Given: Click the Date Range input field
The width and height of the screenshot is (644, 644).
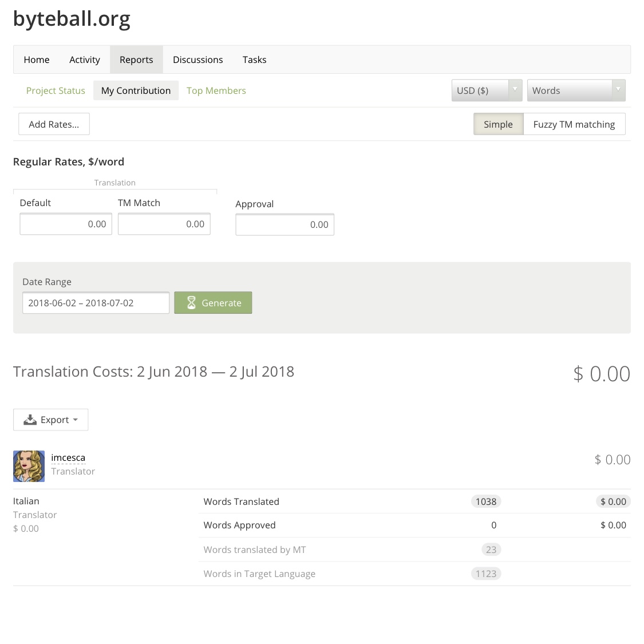Looking at the screenshot, I should [x=96, y=303].
